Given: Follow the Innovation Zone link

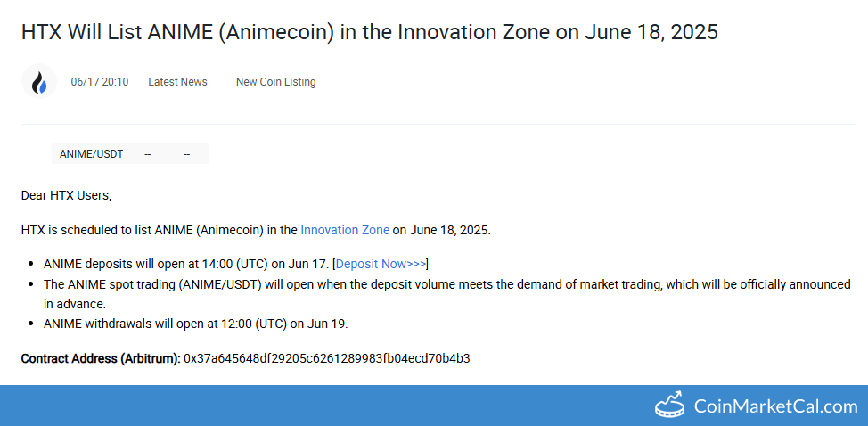Looking at the screenshot, I should pyautogui.click(x=345, y=230).
